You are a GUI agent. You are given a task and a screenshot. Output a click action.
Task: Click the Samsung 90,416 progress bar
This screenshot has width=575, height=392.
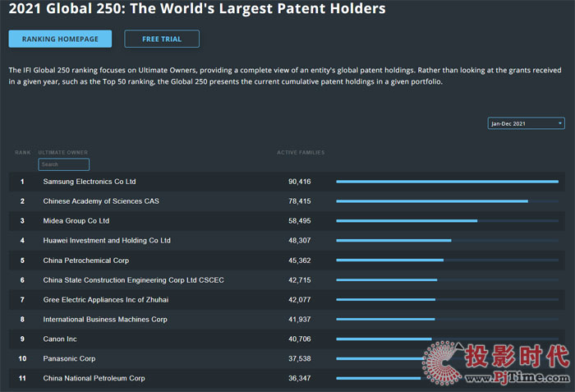coord(447,182)
